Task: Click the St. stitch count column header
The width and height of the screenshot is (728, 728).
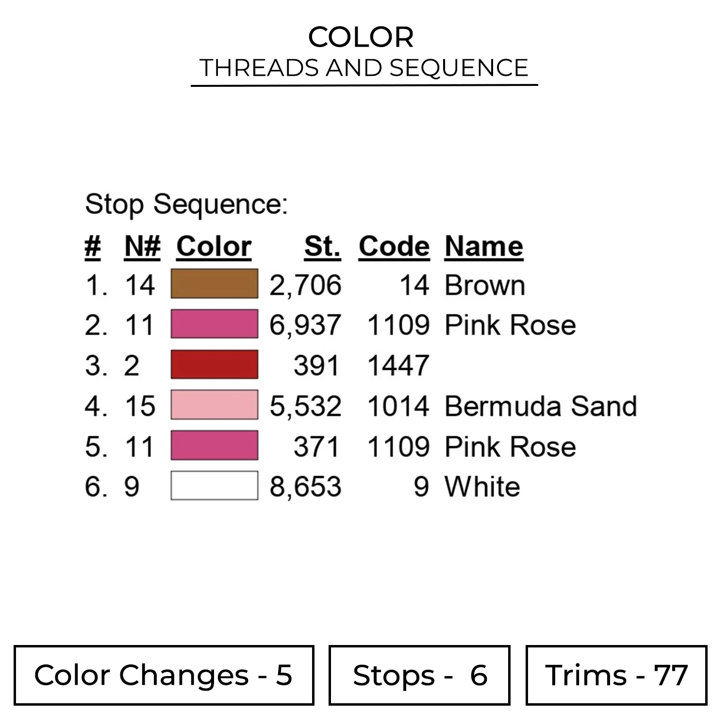Action: click(x=322, y=247)
